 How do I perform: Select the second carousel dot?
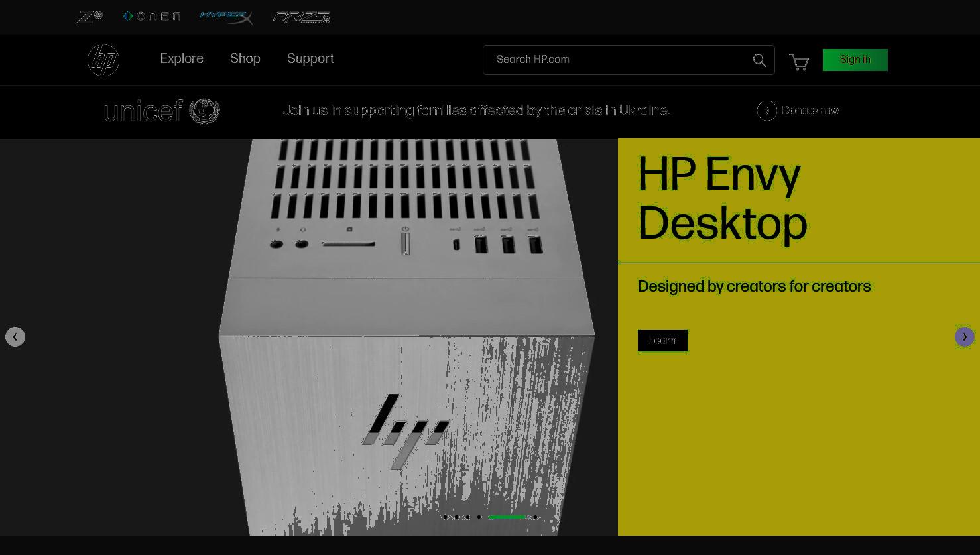click(x=456, y=517)
